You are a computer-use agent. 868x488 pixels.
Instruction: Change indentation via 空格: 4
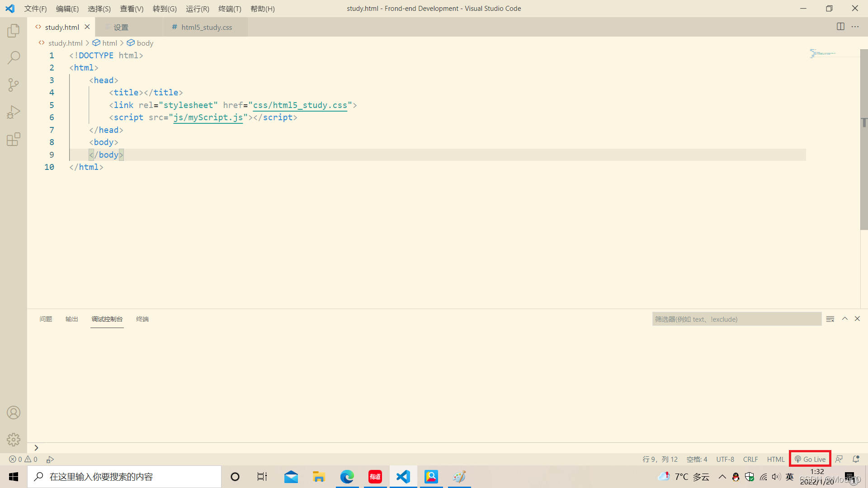coord(697,459)
